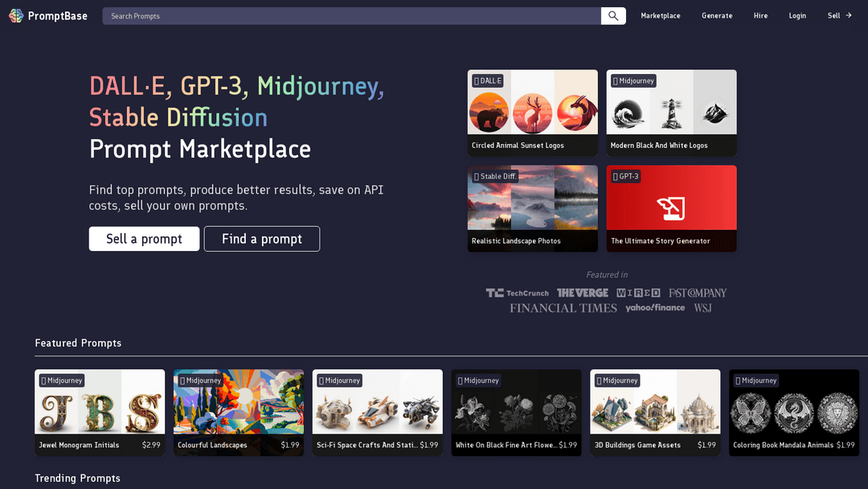Focus the Search Prompts field
This screenshot has width=868, height=489.
(351, 16)
